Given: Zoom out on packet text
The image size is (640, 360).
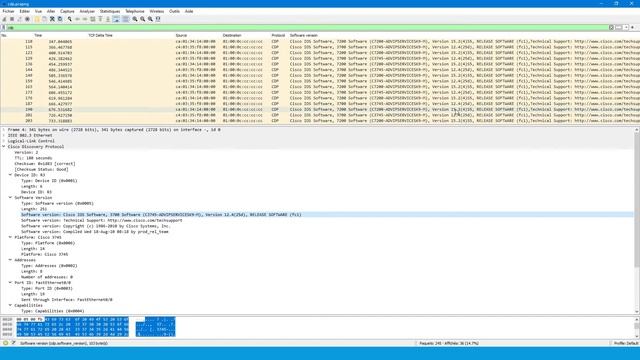Looking at the screenshot, I should pos(142,19).
